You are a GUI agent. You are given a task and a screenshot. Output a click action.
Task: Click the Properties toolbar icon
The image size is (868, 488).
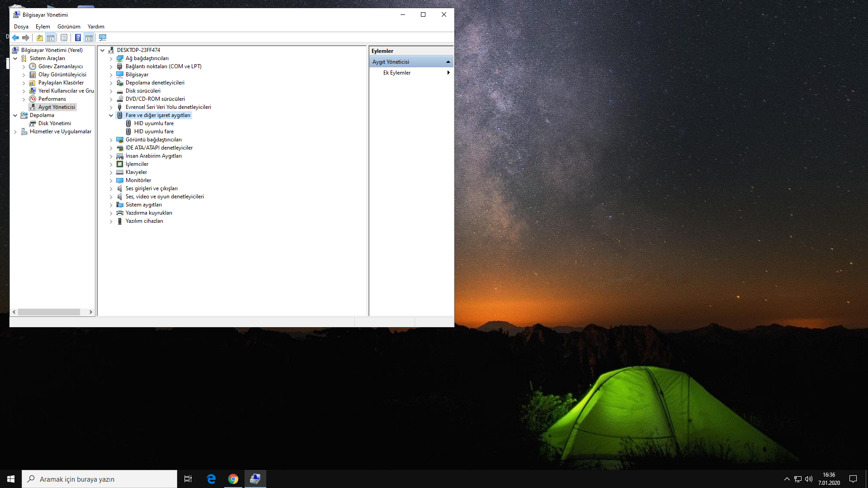64,38
